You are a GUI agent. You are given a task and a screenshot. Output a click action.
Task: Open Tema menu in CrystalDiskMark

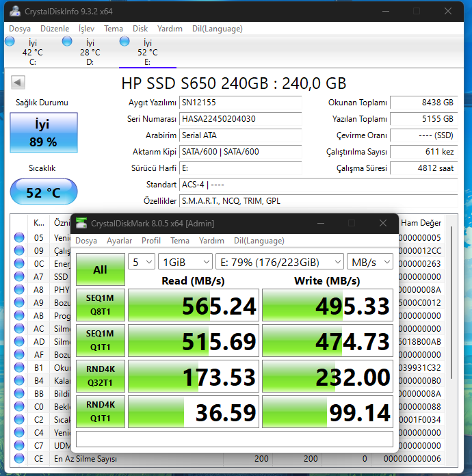[x=180, y=241]
